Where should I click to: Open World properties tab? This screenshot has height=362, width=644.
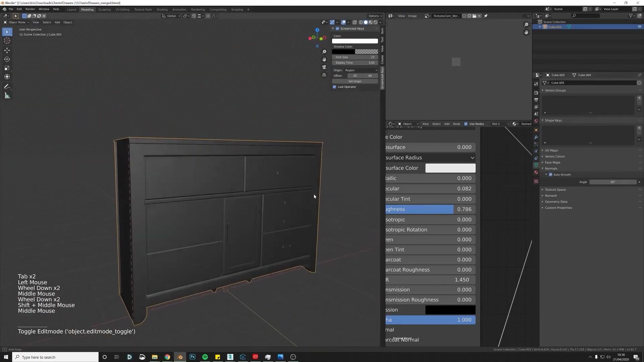point(536,121)
